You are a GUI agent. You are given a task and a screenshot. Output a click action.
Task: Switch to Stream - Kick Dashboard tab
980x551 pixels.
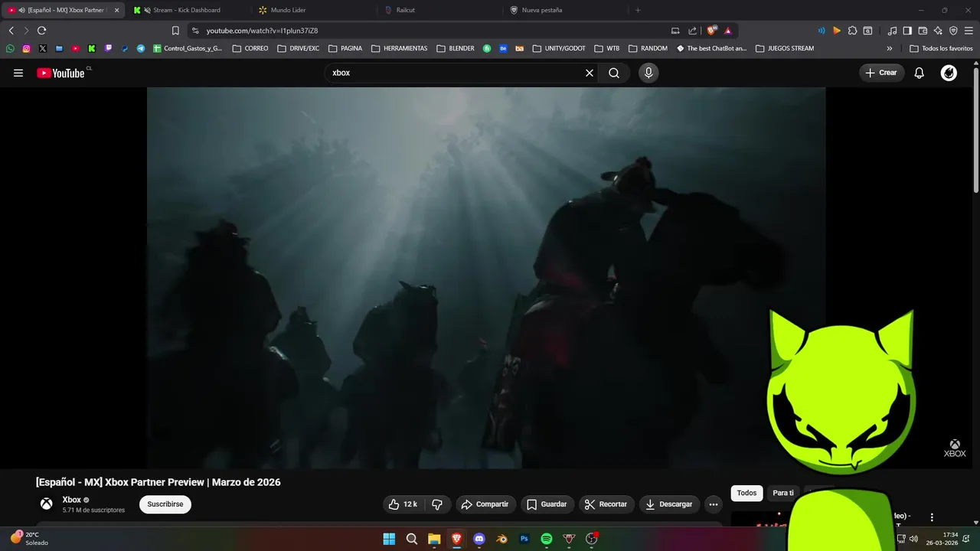186,10
